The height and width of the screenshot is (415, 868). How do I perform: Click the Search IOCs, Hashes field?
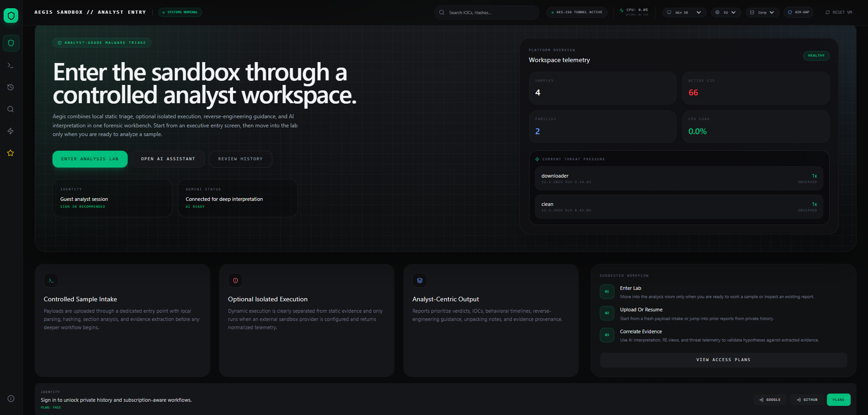(x=487, y=12)
